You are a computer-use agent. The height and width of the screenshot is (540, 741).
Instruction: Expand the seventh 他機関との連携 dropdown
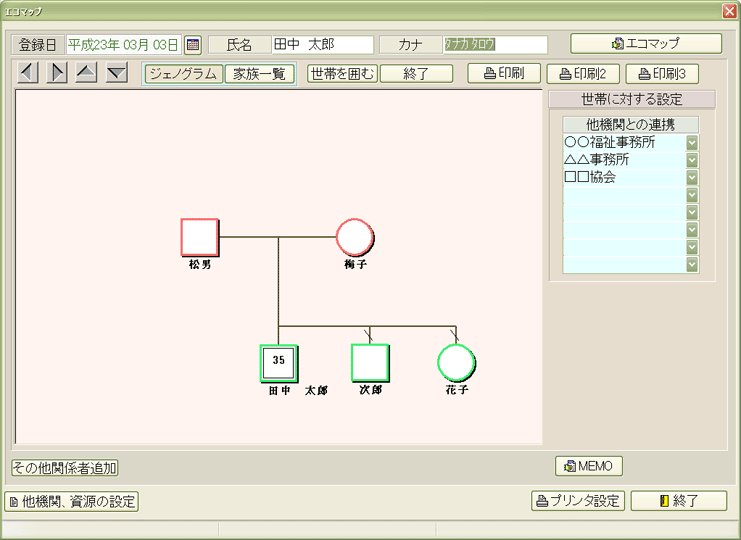tap(692, 248)
